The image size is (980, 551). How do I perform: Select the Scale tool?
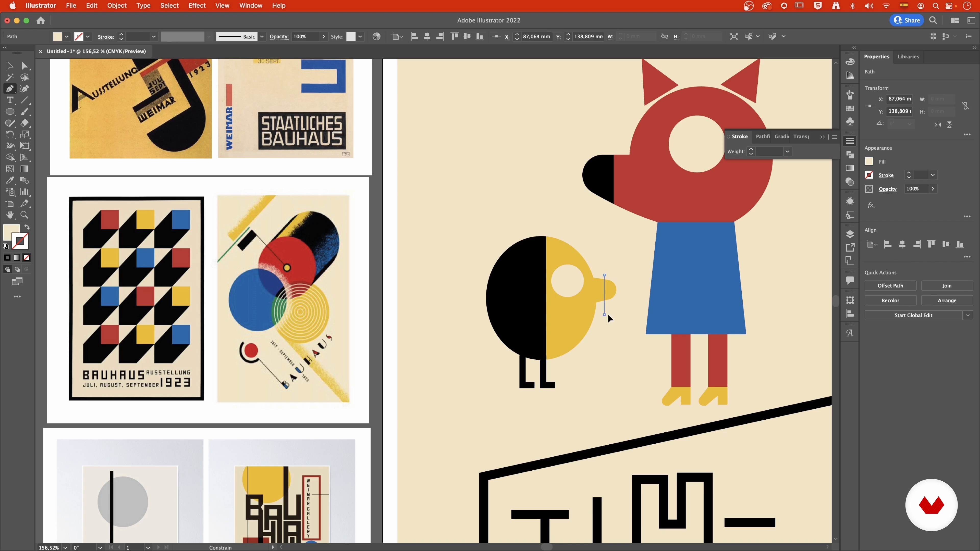tap(25, 135)
